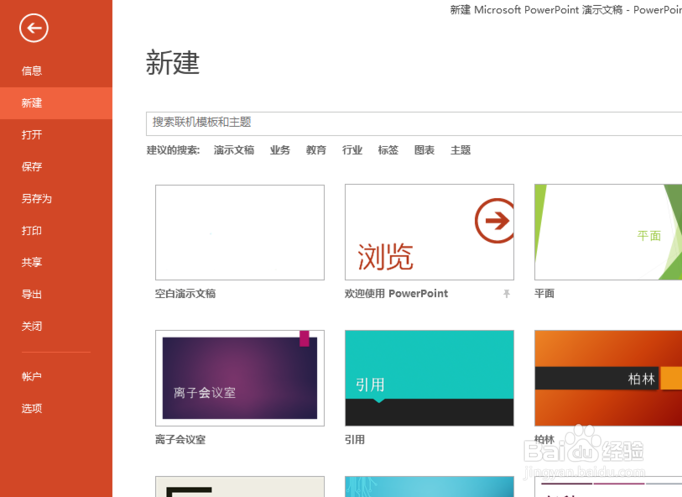682x497 pixels.
Task: Search suggested term 业务
Action: point(280,150)
